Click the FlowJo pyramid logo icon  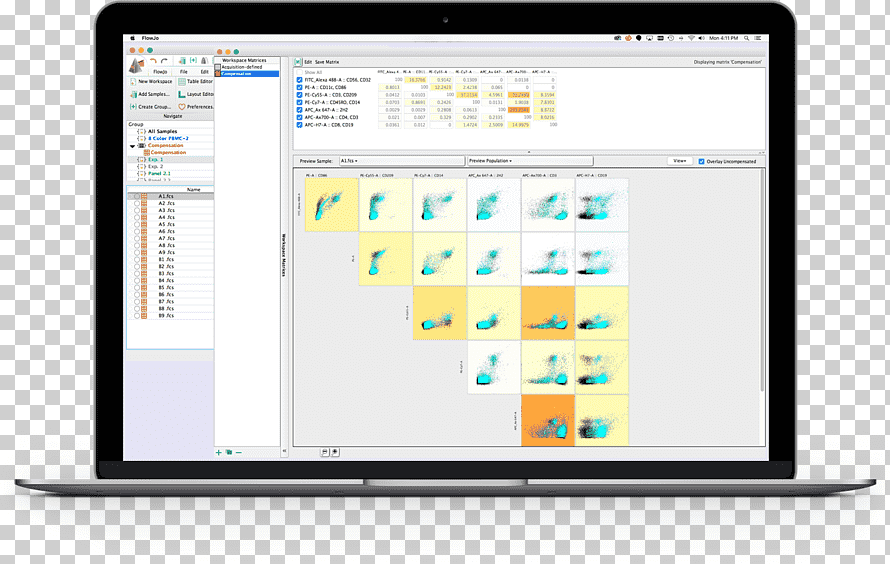[136, 65]
